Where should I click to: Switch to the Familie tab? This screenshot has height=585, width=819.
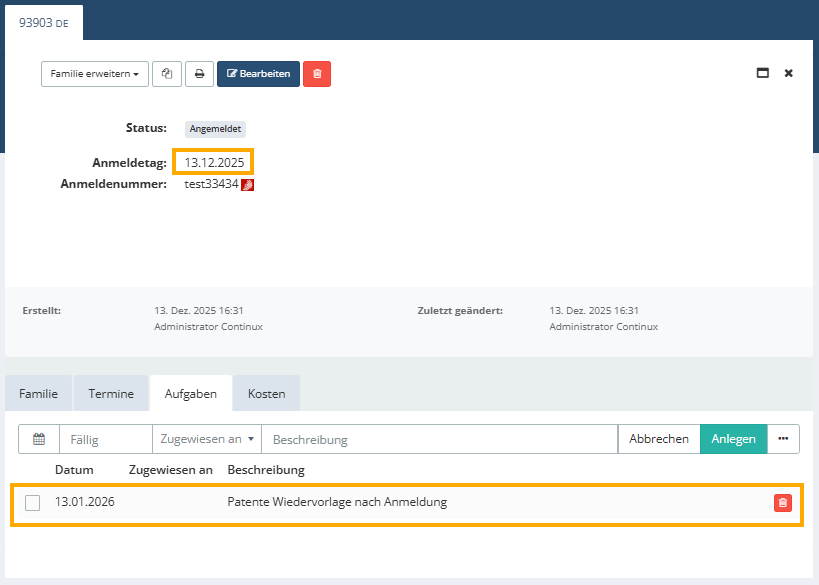[39, 393]
